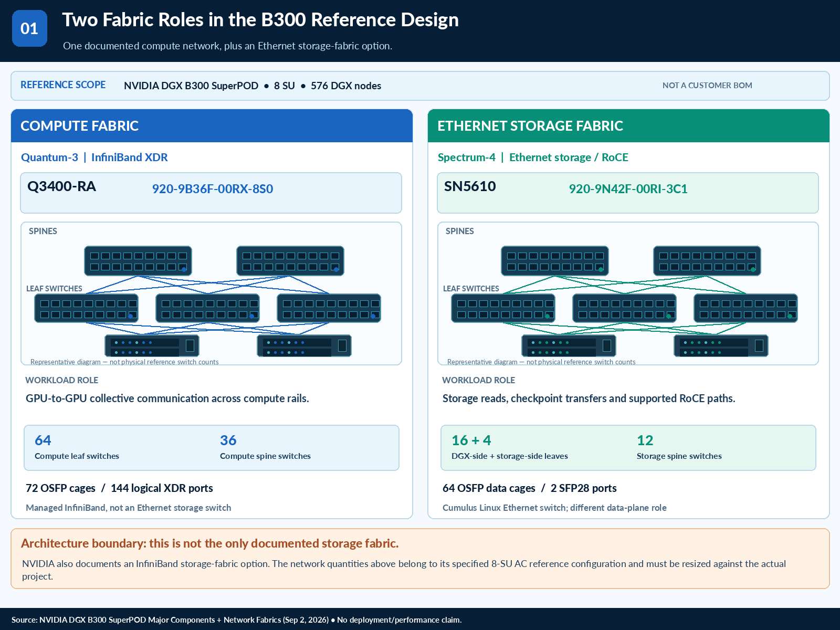Click the InfiniBand XDR label
The height and width of the screenshot is (630, 840).
pyautogui.click(x=130, y=157)
